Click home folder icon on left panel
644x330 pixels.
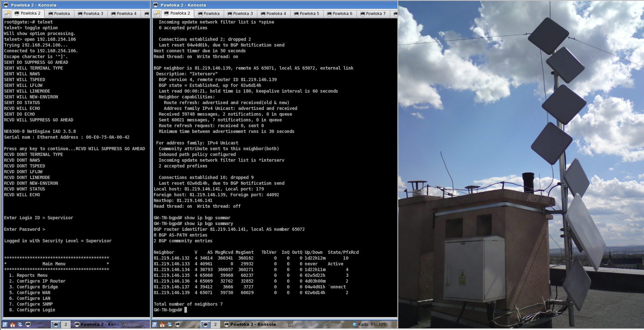[x=12, y=324]
